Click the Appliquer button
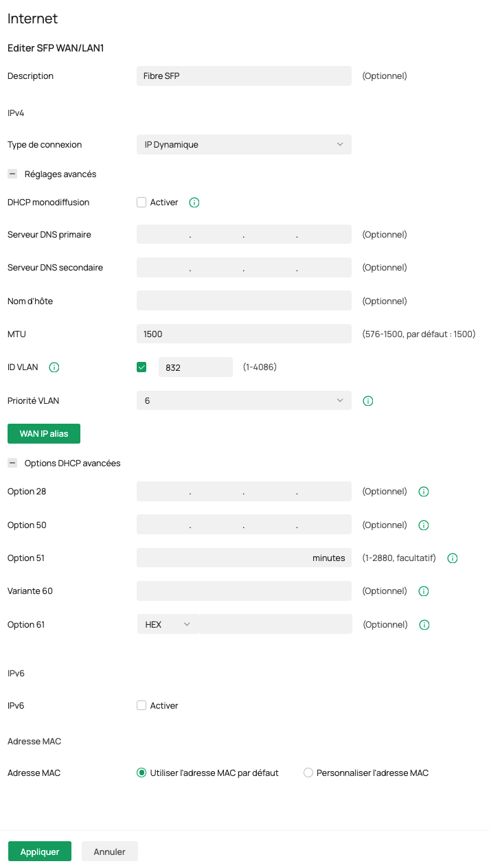 [39, 852]
